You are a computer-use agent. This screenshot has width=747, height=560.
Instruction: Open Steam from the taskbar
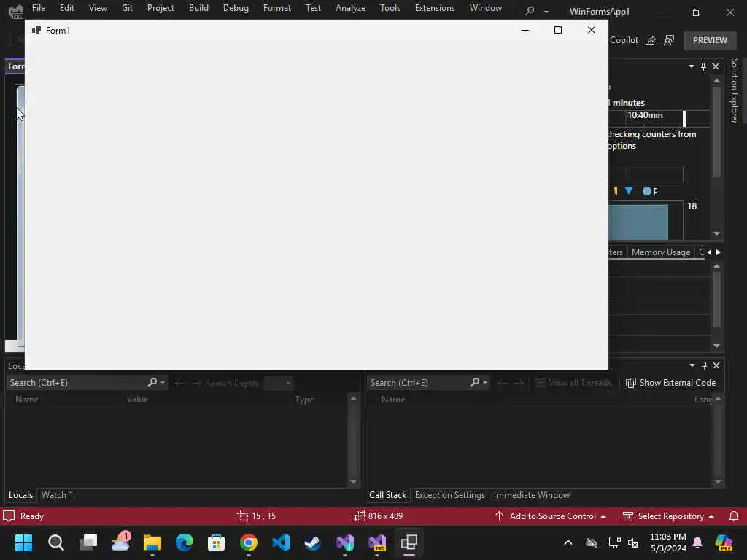[312, 542]
